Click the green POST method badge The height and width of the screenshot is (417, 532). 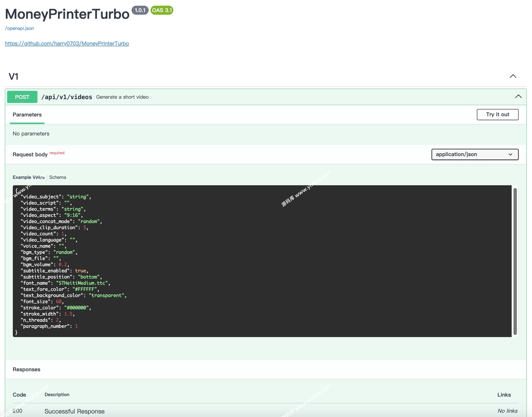tap(22, 97)
